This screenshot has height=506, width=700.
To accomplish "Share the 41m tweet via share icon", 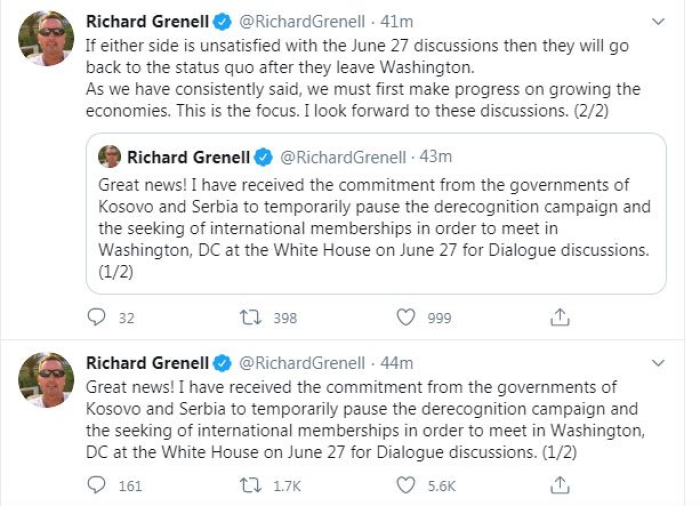I will (559, 317).
